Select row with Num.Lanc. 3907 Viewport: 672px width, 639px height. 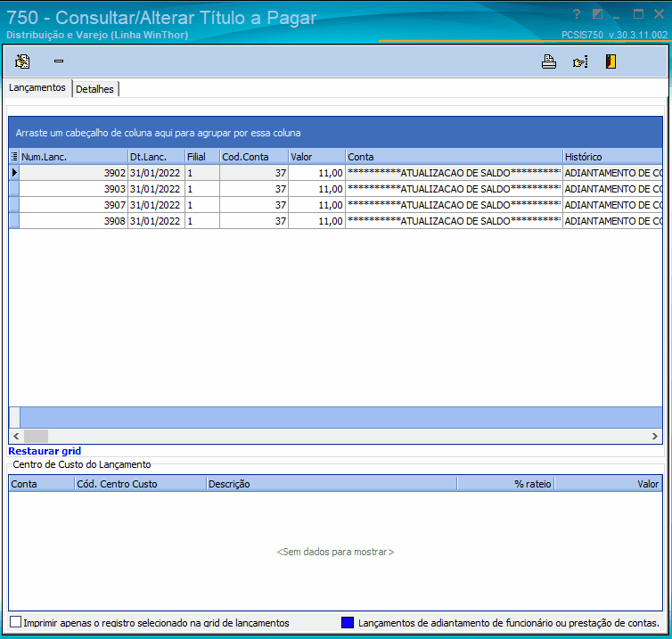336,205
